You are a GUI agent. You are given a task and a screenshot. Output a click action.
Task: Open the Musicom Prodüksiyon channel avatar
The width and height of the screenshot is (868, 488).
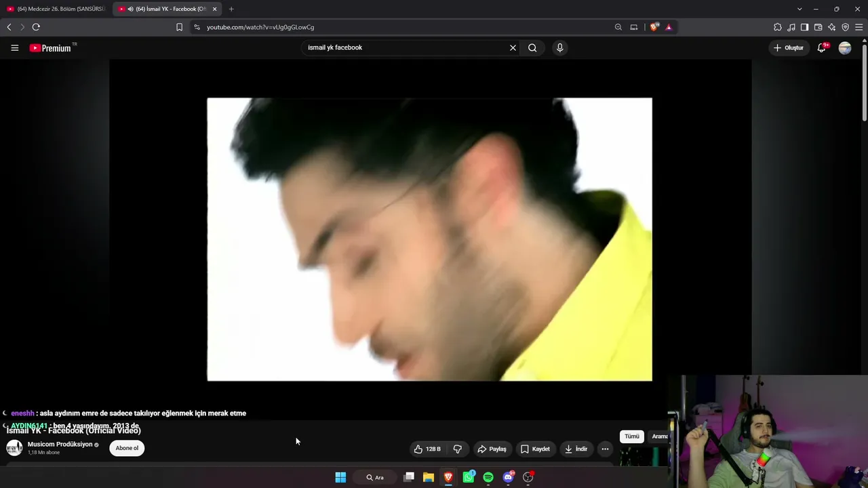[x=14, y=448]
